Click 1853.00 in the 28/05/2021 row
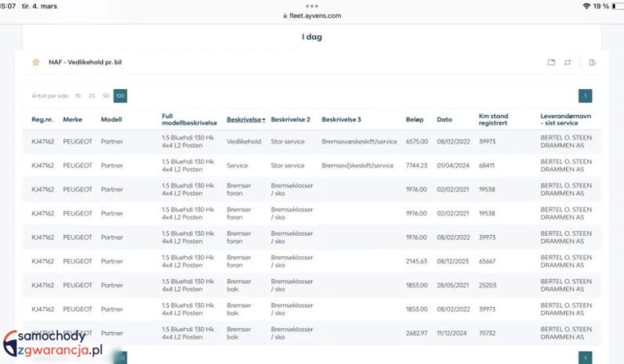This screenshot has width=624, height=364. pos(416,285)
